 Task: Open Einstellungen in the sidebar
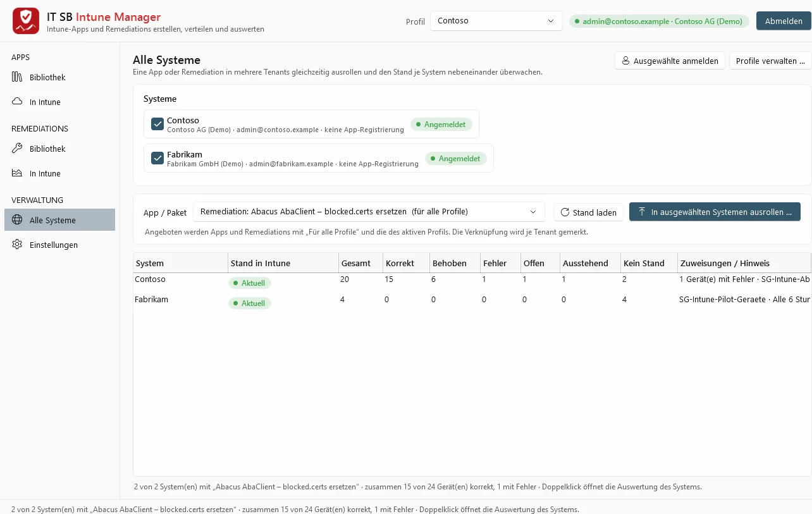pyautogui.click(x=59, y=245)
